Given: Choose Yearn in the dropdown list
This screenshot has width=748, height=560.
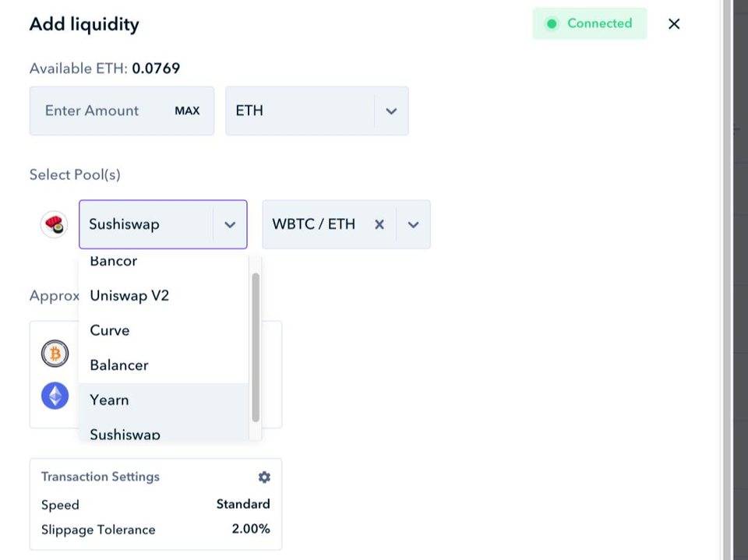Looking at the screenshot, I should pos(110,400).
